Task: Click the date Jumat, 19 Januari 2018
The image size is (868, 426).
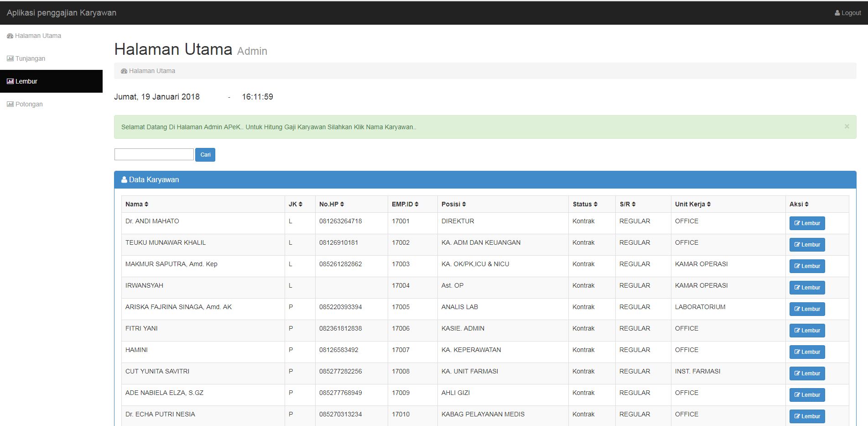Action: tap(157, 97)
